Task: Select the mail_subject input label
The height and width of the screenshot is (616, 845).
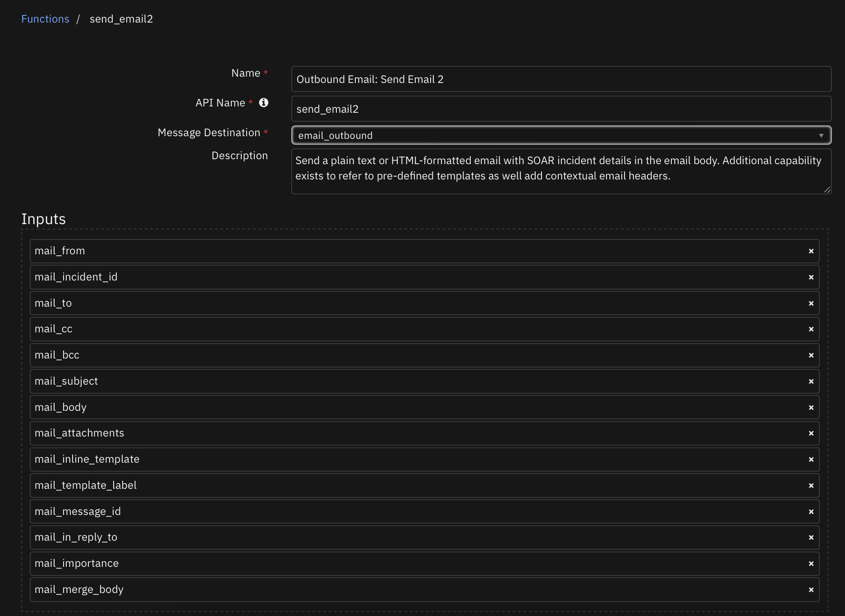Action: click(66, 381)
